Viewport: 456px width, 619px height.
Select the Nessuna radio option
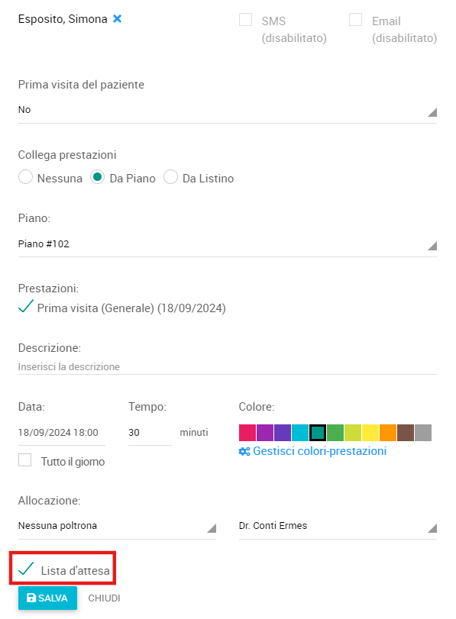point(25,177)
